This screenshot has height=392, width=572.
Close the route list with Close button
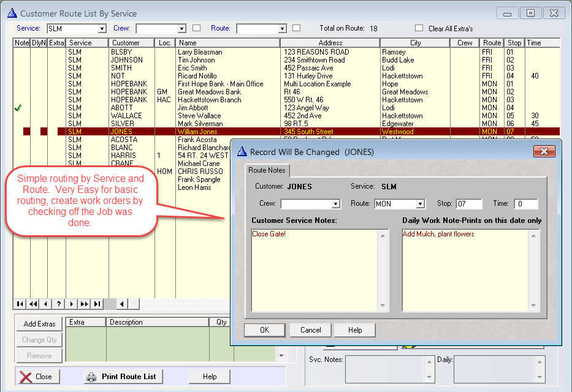coord(39,377)
